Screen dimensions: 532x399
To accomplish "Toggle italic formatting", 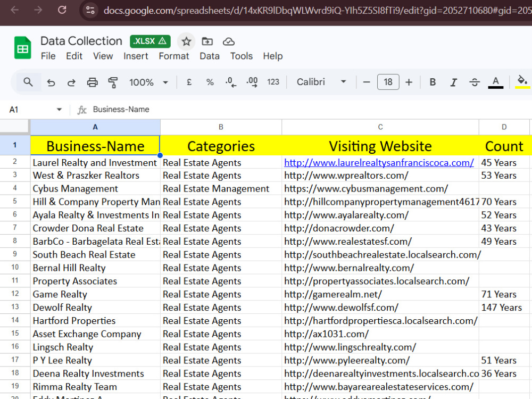I will [453, 82].
